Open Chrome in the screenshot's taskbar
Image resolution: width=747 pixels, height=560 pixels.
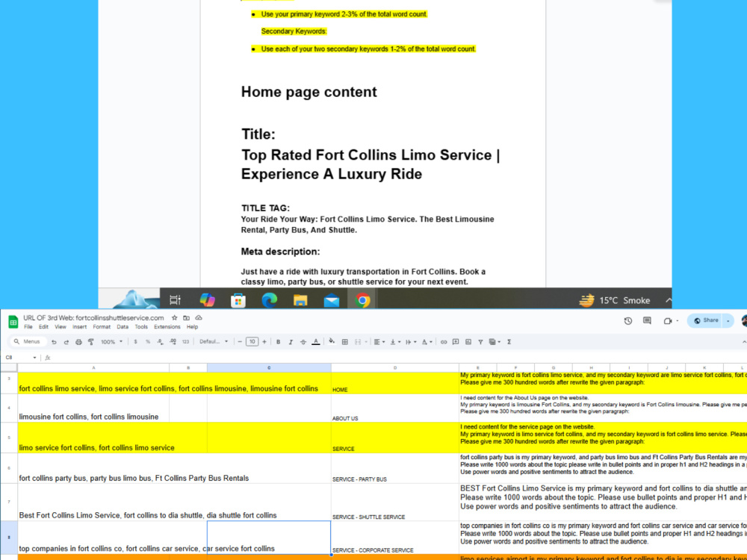click(x=362, y=300)
